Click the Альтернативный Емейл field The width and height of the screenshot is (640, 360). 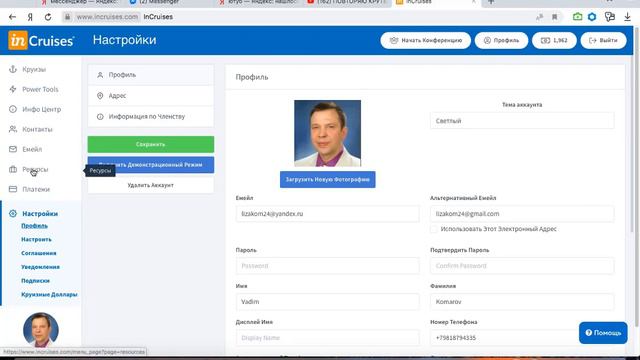pos(522,214)
